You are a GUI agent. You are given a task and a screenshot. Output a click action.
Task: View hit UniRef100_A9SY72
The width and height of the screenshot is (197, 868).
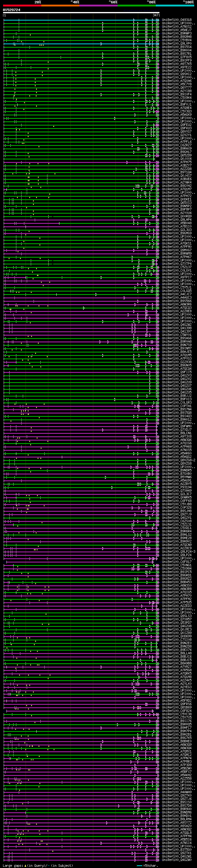[x=177, y=822]
